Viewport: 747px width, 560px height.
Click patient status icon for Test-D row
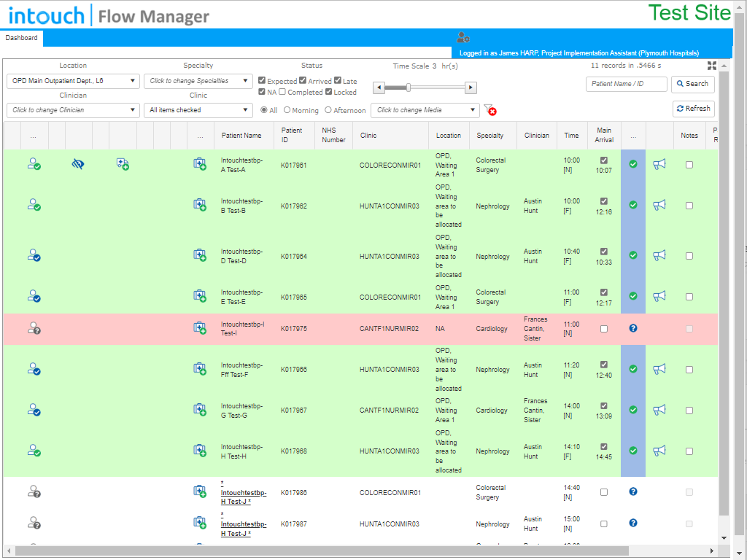click(x=34, y=255)
